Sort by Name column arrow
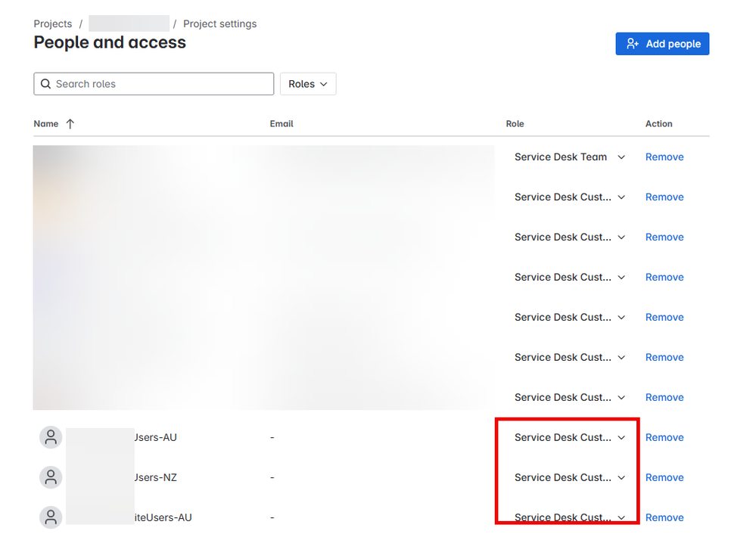This screenshot has width=756, height=534. pyautogui.click(x=70, y=124)
